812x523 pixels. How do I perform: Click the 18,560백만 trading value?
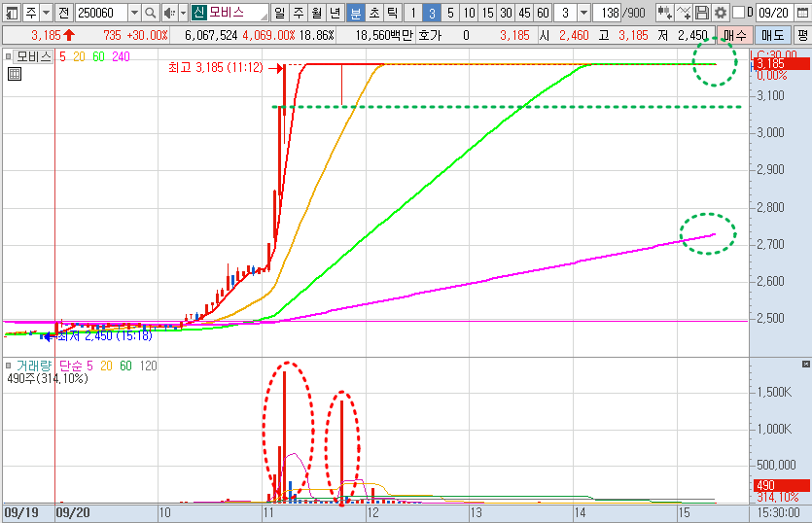(x=384, y=35)
